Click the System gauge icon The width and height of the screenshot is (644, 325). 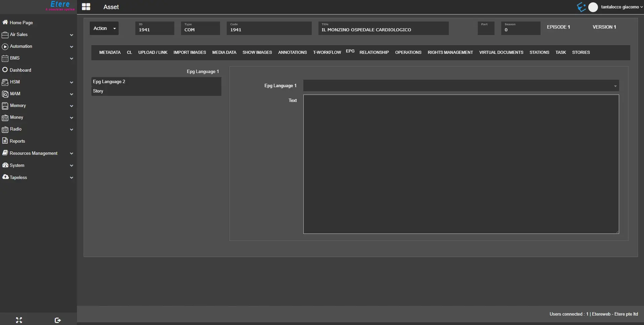point(5,165)
